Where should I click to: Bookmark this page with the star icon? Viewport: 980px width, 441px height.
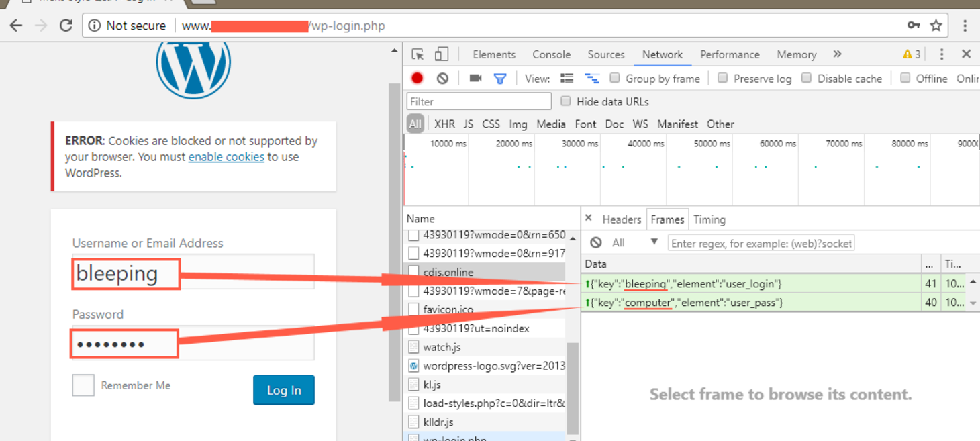936,26
